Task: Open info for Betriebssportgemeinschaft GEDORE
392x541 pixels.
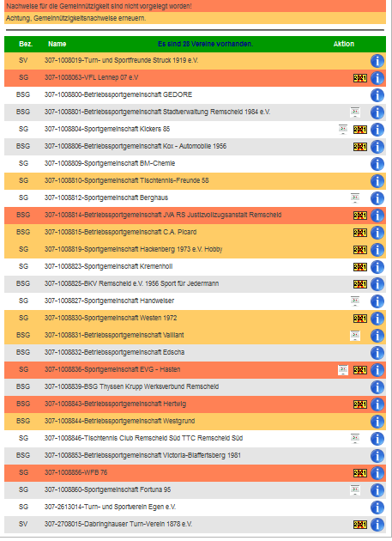Action: pyautogui.click(x=377, y=94)
